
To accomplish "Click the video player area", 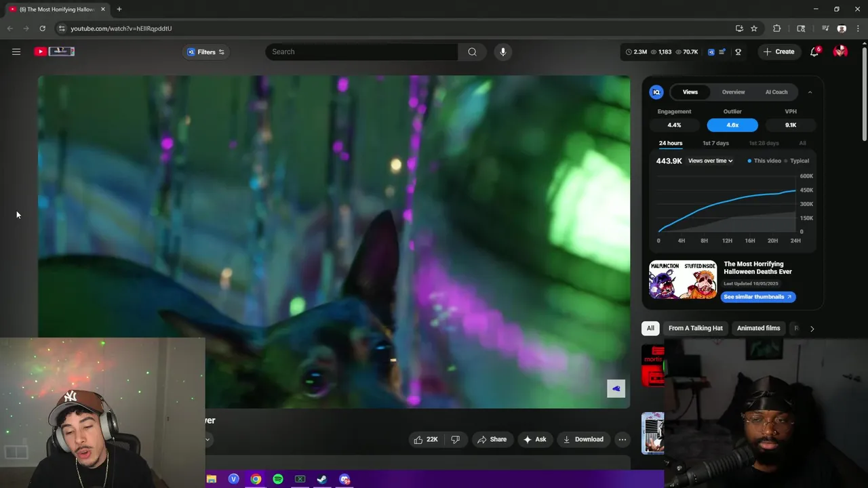I will point(334,241).
